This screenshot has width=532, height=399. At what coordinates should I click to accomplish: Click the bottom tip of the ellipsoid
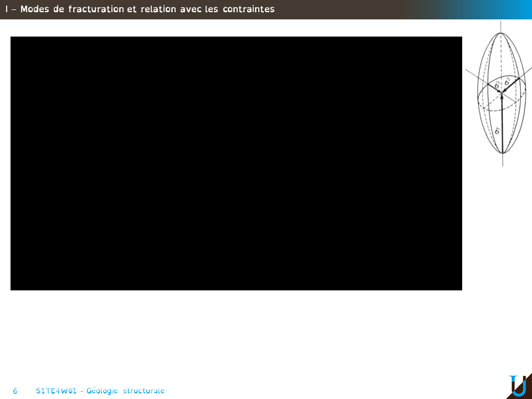502,154
